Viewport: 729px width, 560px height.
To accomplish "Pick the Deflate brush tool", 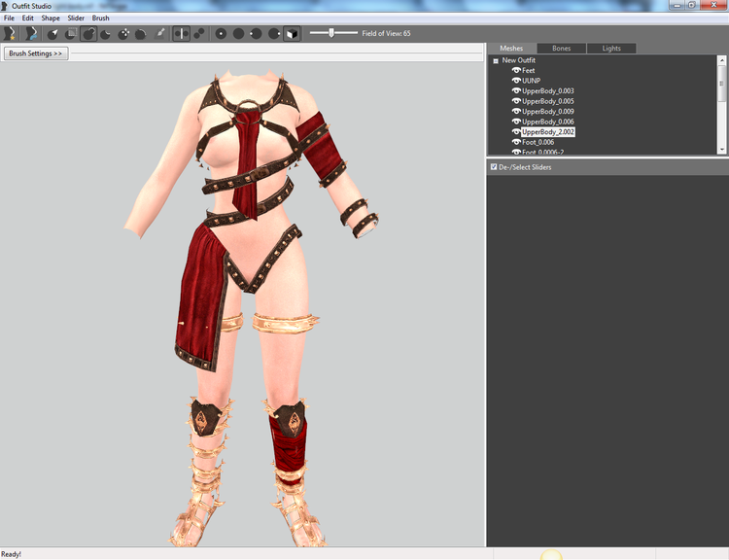I will (106, 33).
